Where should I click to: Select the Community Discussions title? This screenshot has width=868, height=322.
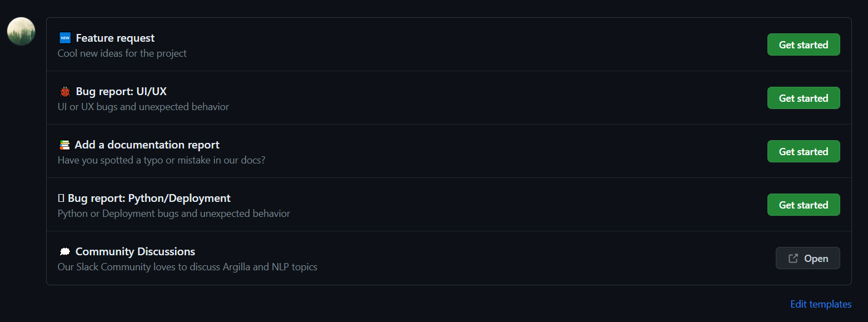[x=135, y=252]
